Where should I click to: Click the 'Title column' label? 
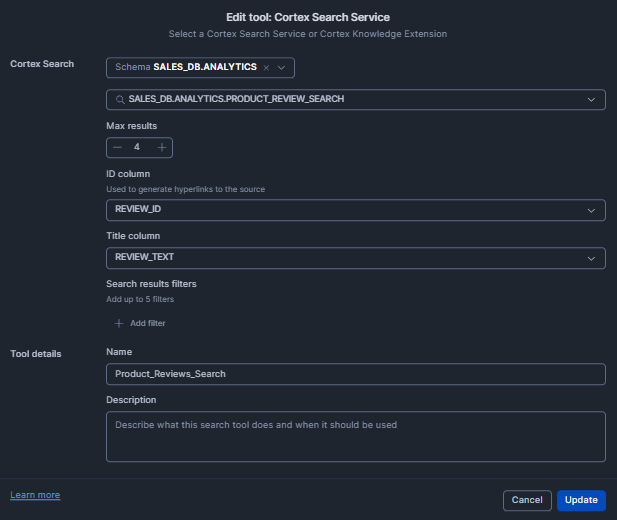[x=133, y=236]
